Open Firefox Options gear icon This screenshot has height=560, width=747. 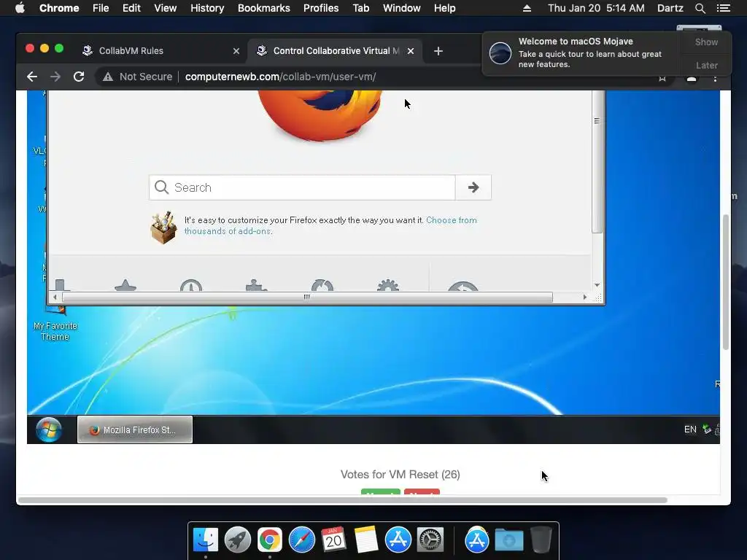(388, 285)
